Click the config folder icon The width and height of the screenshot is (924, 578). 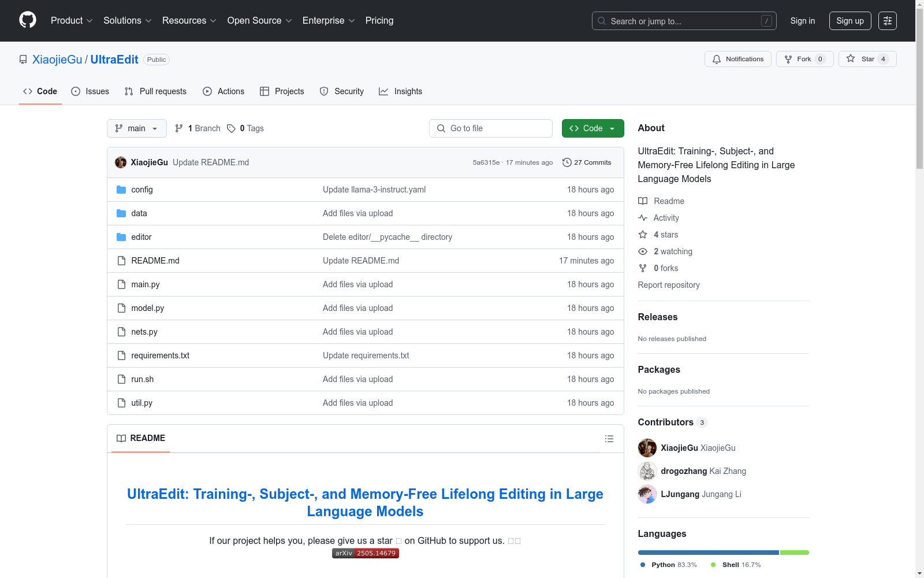click(121, 190)
